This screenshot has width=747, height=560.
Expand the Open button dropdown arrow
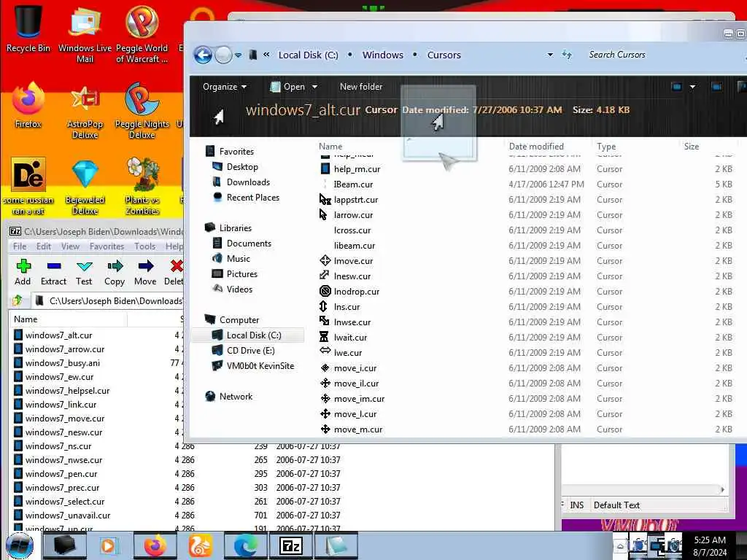click(314, 87)
